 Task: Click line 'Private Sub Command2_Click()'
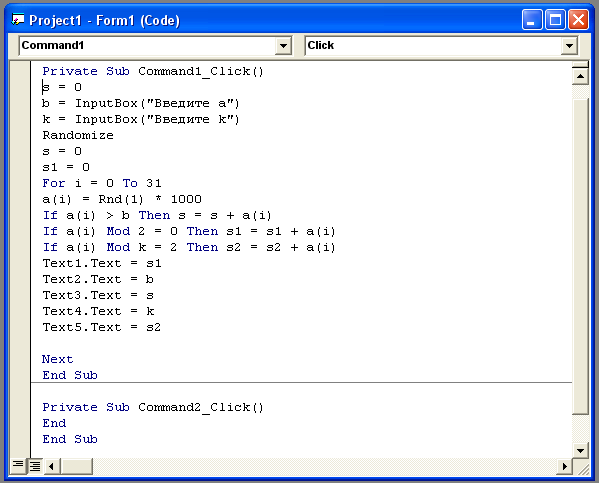[x=153, y=407]
